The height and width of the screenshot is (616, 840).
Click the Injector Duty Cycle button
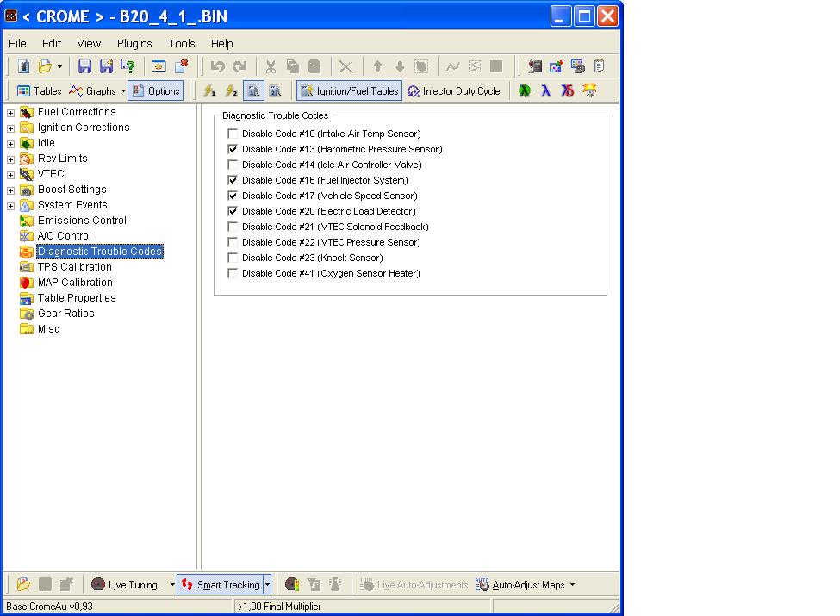click(x=454, y=91)
